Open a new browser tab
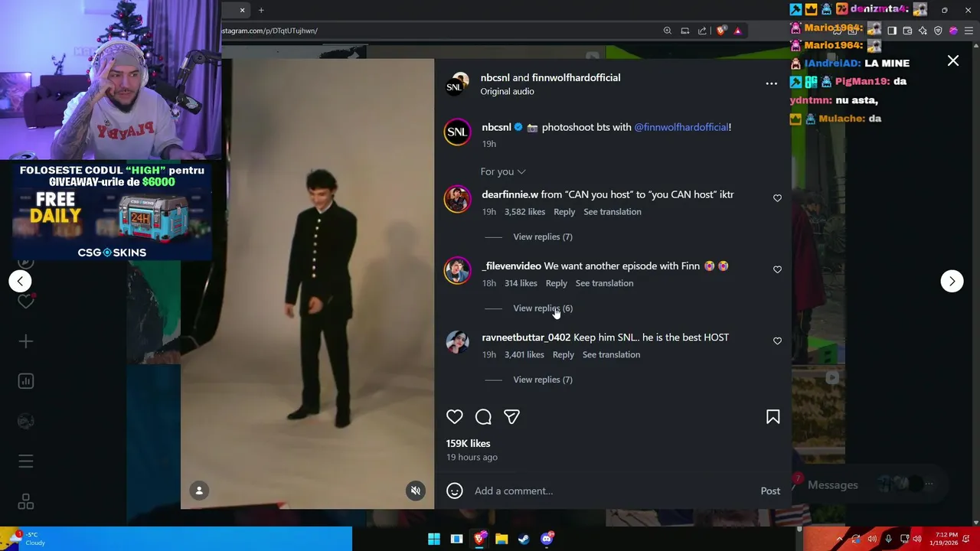The width and height of the screenshot is (980, 551). [261, 10]
